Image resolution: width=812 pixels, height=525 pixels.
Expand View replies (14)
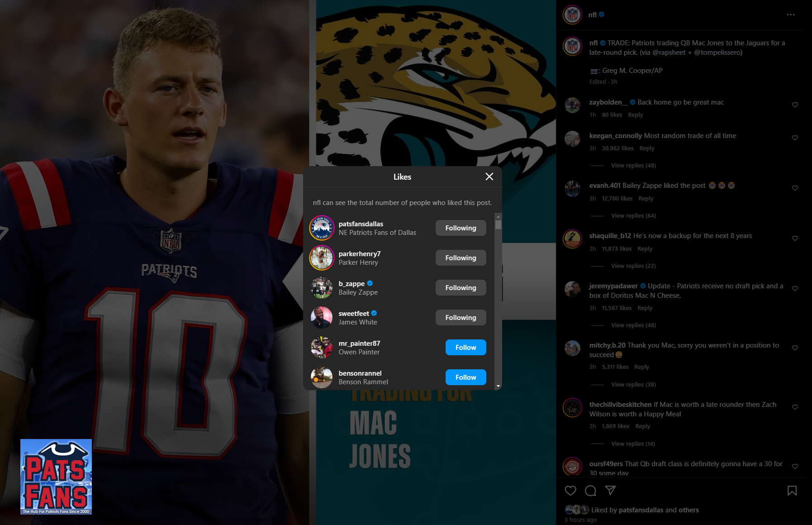pyautogui.click(x=633, y=444)
